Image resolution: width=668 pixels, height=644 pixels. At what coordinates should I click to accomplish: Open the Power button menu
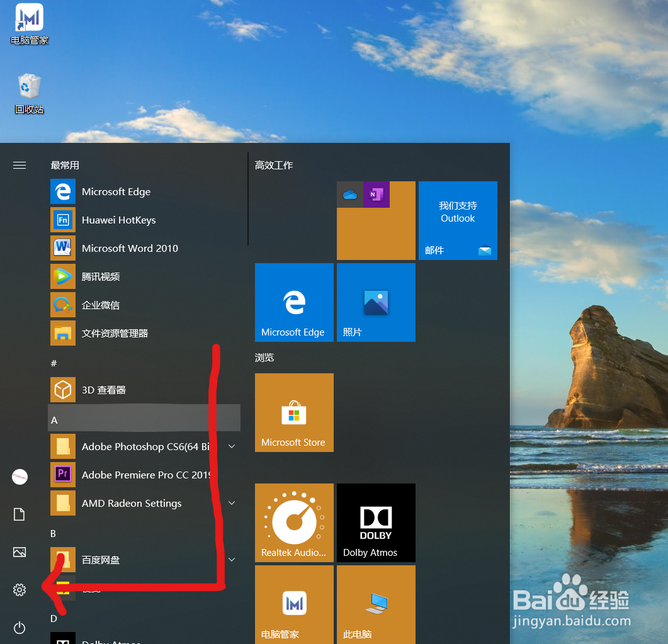pyautogui.click(x=19, y=628)
